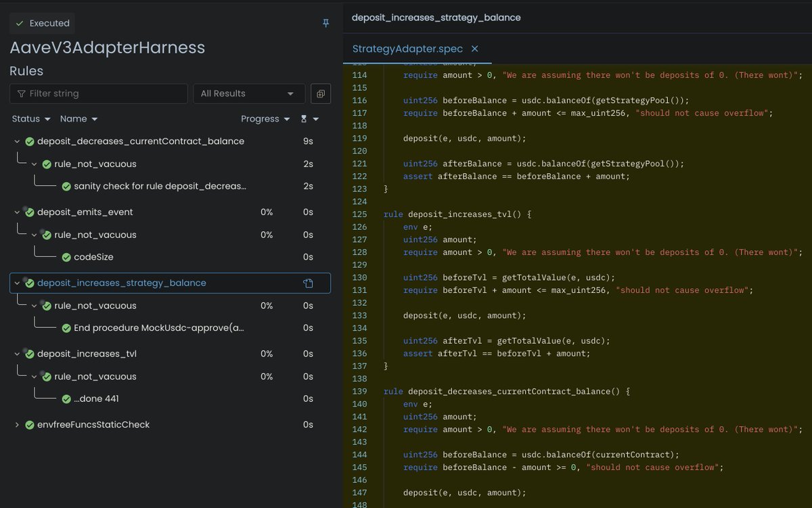Click the Filter string input field

point(99,93)
